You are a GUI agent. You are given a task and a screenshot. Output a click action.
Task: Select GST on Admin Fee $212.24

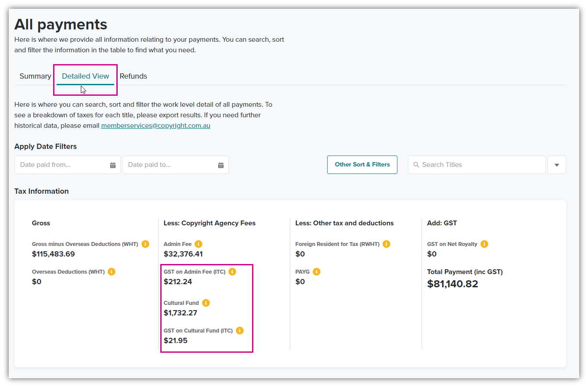coord(178,282)
